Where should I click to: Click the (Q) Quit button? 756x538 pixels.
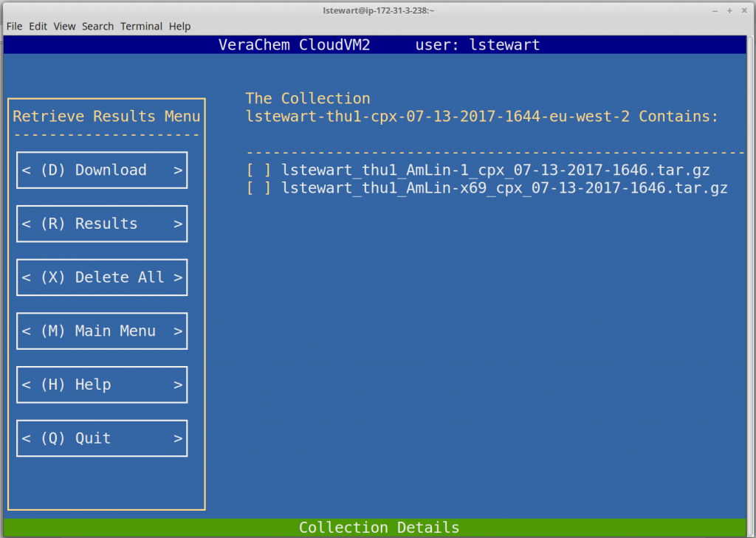click(x=102, y=438)
